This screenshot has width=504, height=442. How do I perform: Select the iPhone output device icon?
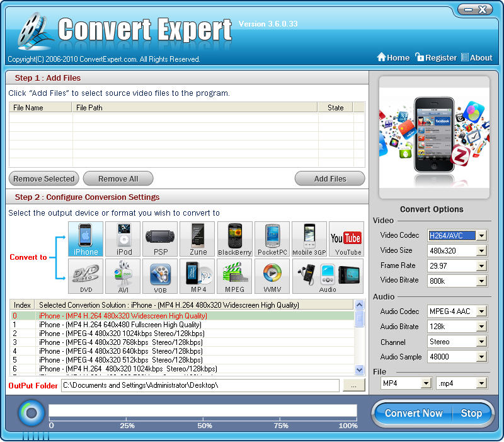click(86, 239)
